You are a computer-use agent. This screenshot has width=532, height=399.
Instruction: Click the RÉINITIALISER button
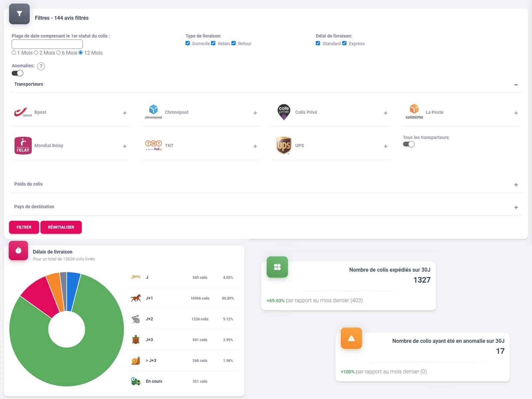[61, 227]
